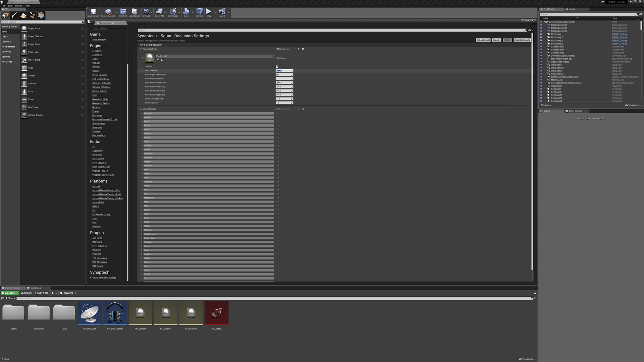
Task: Add element to Physical Materials map
Action: coord(299,49)
